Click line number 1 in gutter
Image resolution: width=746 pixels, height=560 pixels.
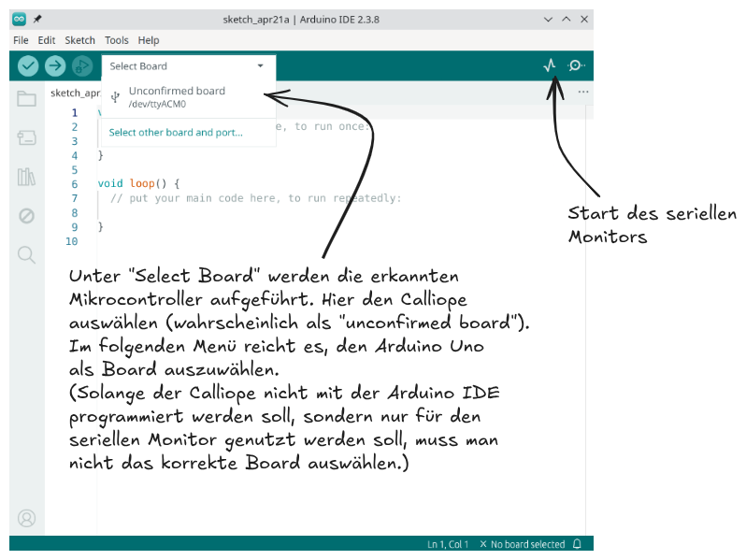pyautogui.click(x=75, y=113)
